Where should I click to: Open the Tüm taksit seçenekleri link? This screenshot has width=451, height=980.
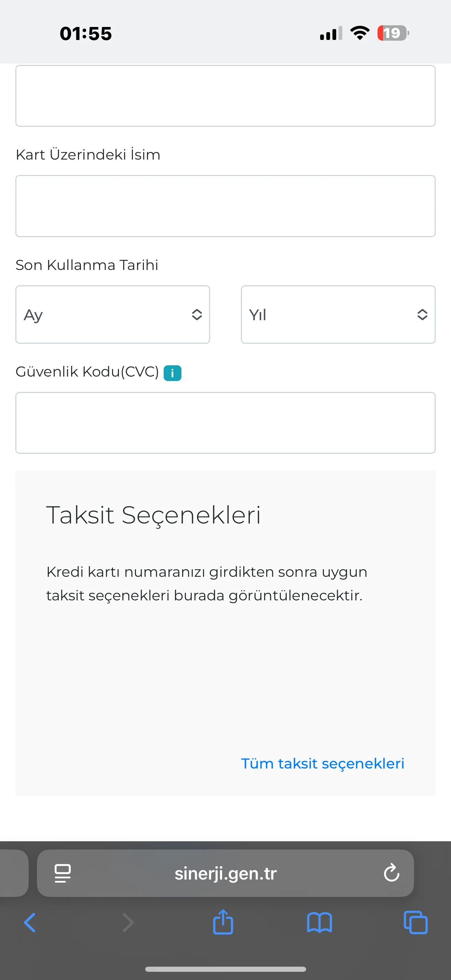coord(323,764)
